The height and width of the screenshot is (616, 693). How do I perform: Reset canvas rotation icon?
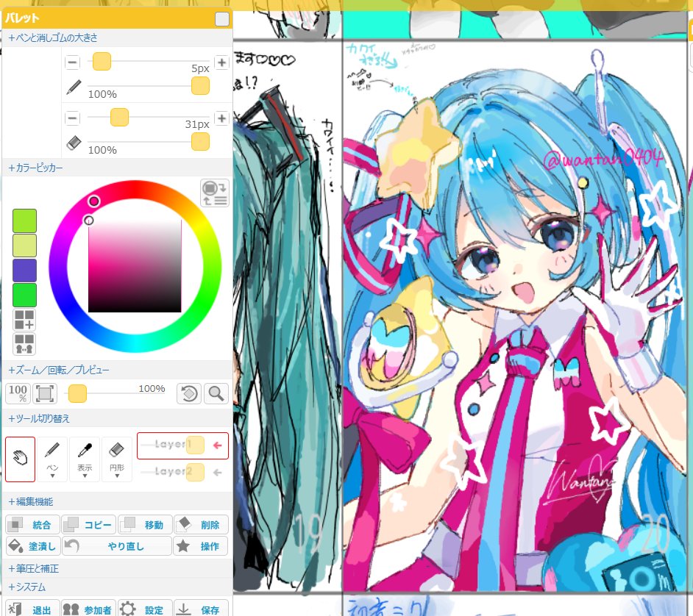click(x=190, y=393)
